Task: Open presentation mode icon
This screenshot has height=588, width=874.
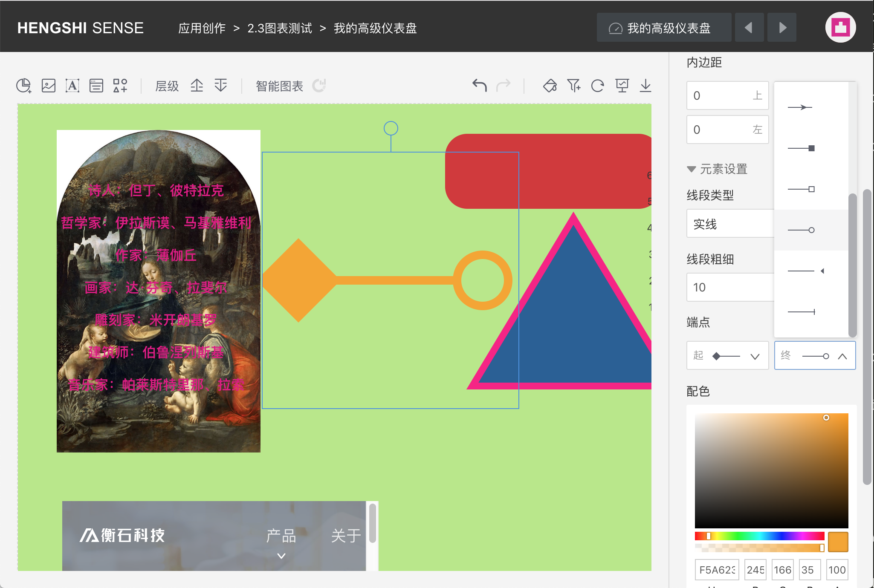Action: point(622,86)
